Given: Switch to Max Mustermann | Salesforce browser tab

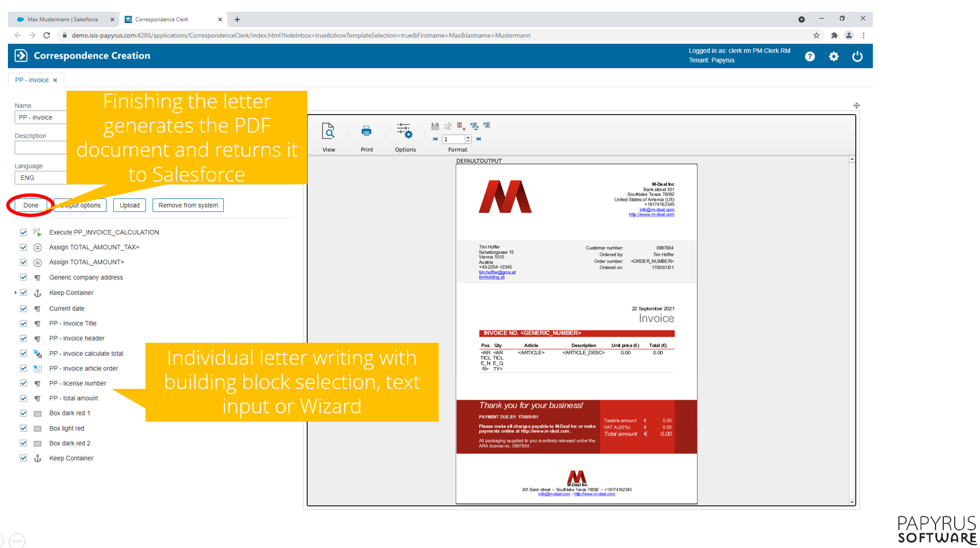Looking at the screenshot, I should click(x=63, y=19).
